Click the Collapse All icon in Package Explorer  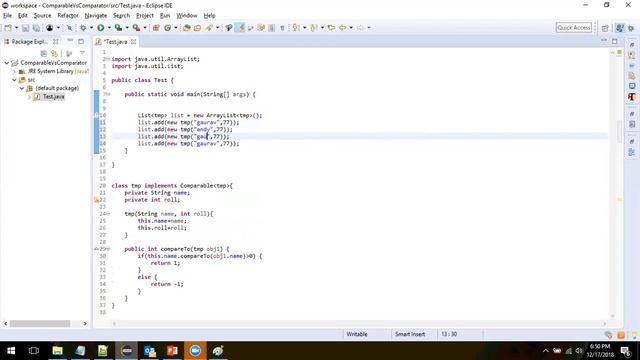(44, 53)
